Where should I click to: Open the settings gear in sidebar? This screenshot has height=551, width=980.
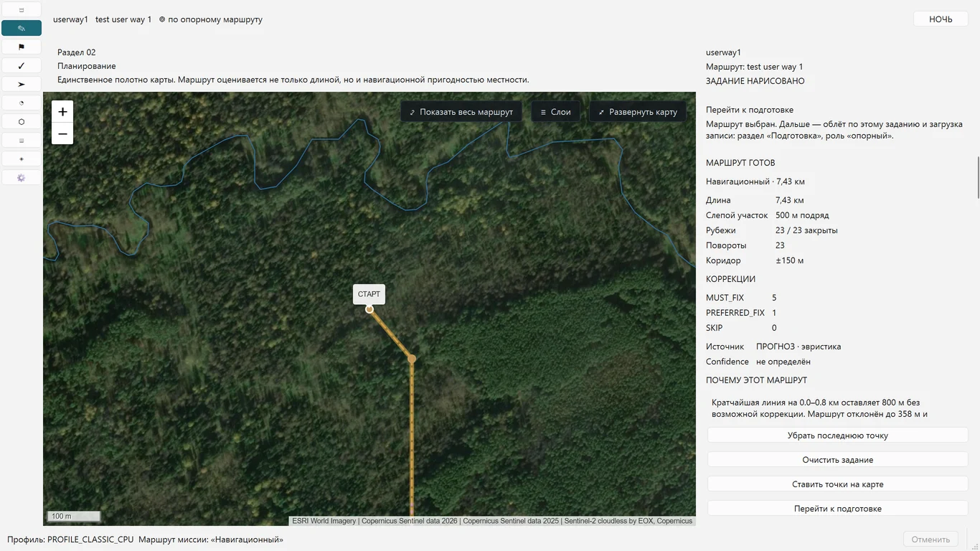pos(22,177)
